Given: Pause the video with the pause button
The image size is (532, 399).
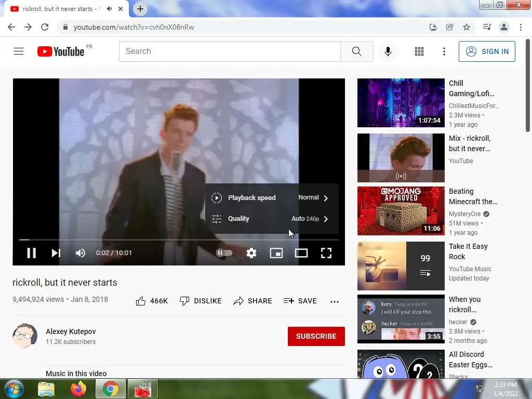Looking at the screenshot, I should (32, 253).
